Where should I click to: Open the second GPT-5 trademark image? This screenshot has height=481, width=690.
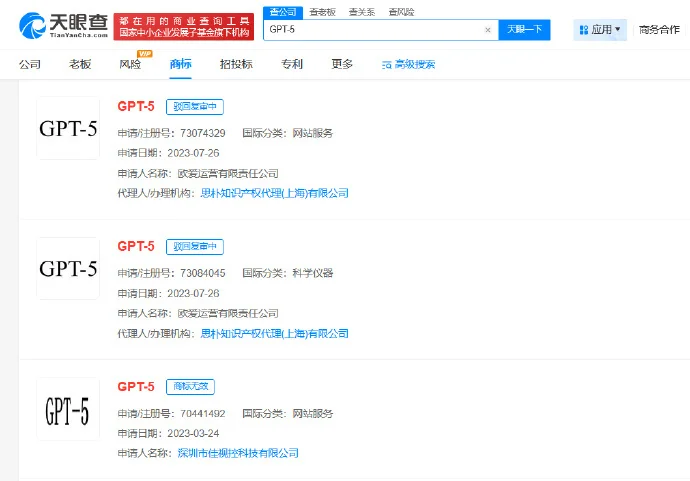click(x=68, y=268)
